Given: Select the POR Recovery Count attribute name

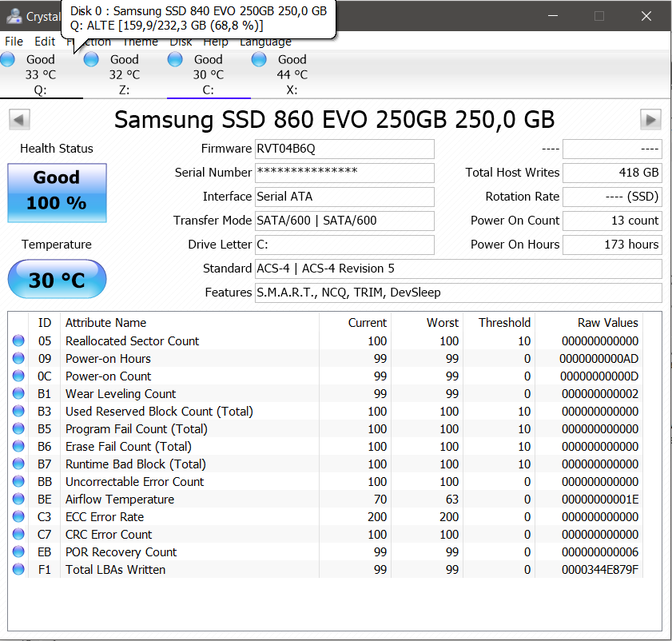Looking at the screenshot, I should pos(121,552).
